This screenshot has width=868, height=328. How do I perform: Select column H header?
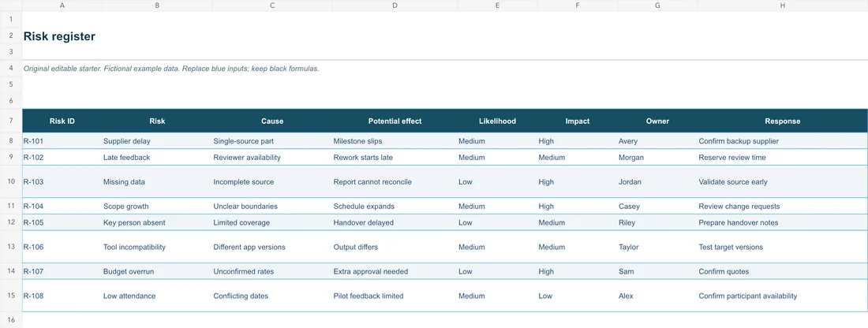click(782, 6)
